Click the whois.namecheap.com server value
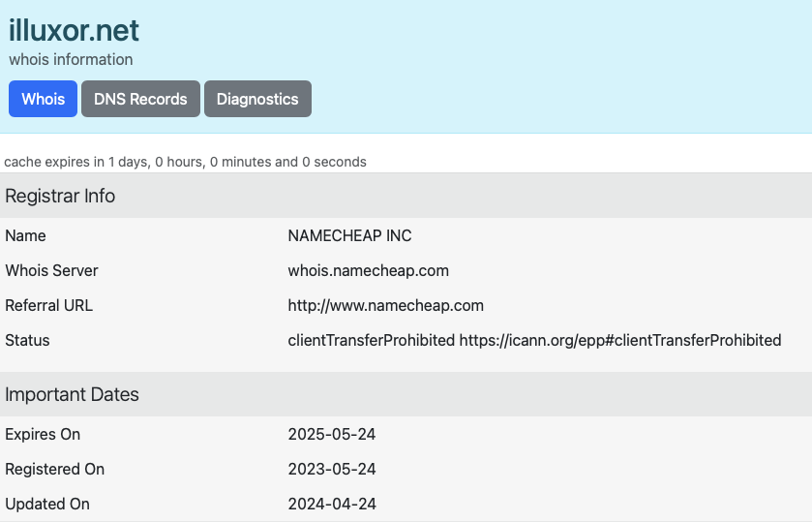Image resolution: width=812 pixels, height=522 pixels. (368, 270)
